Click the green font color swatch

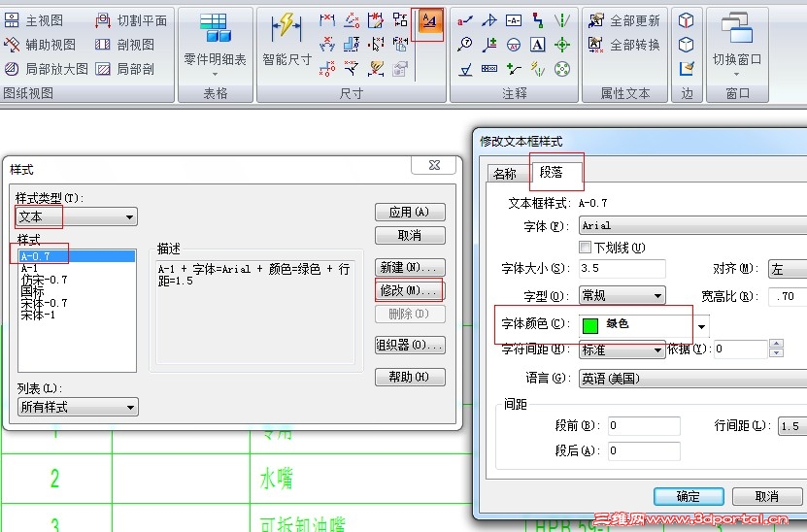tap(589, 325)
